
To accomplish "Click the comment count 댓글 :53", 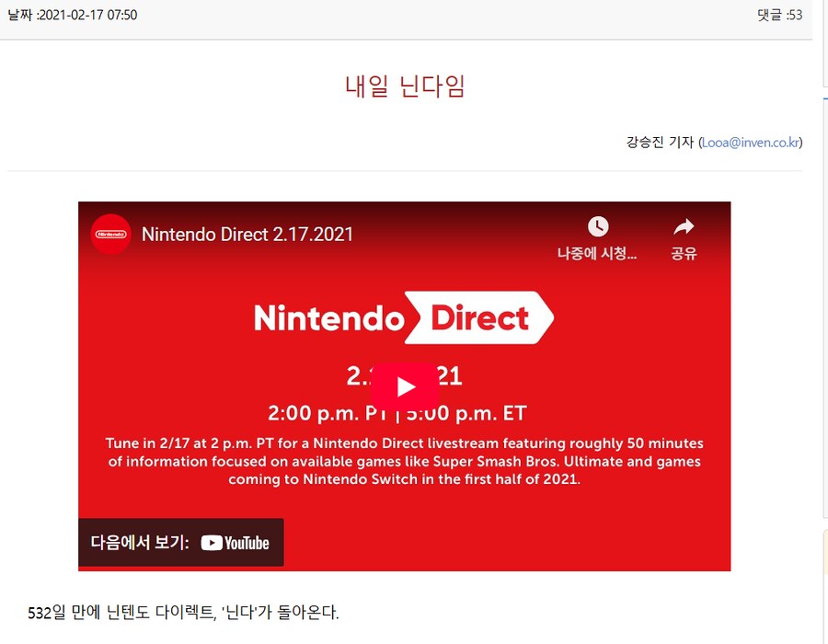I will (x=779, y=15).
